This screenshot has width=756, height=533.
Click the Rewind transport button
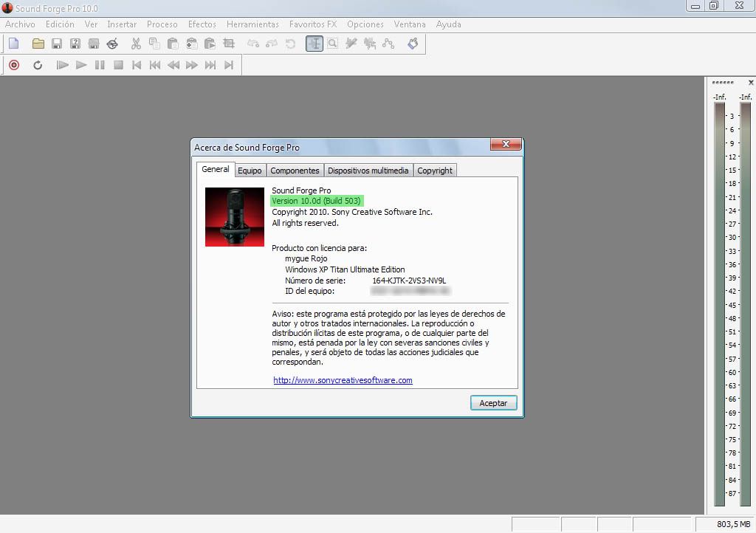click(x=173, y=65)
